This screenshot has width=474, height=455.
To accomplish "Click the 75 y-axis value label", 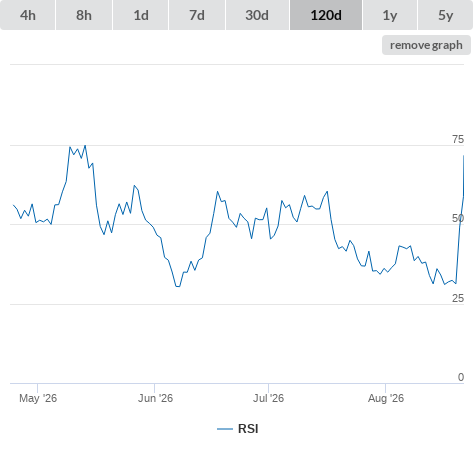I will (458, 139).
